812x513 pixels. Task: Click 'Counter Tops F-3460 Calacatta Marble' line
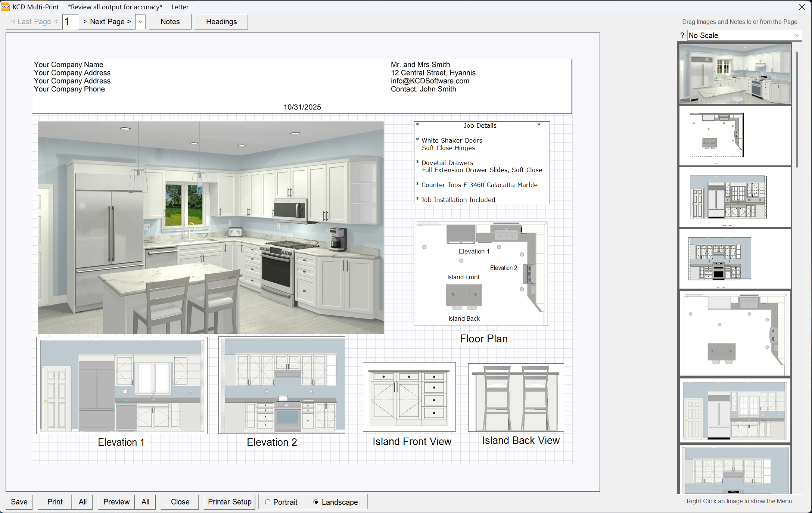479,185
